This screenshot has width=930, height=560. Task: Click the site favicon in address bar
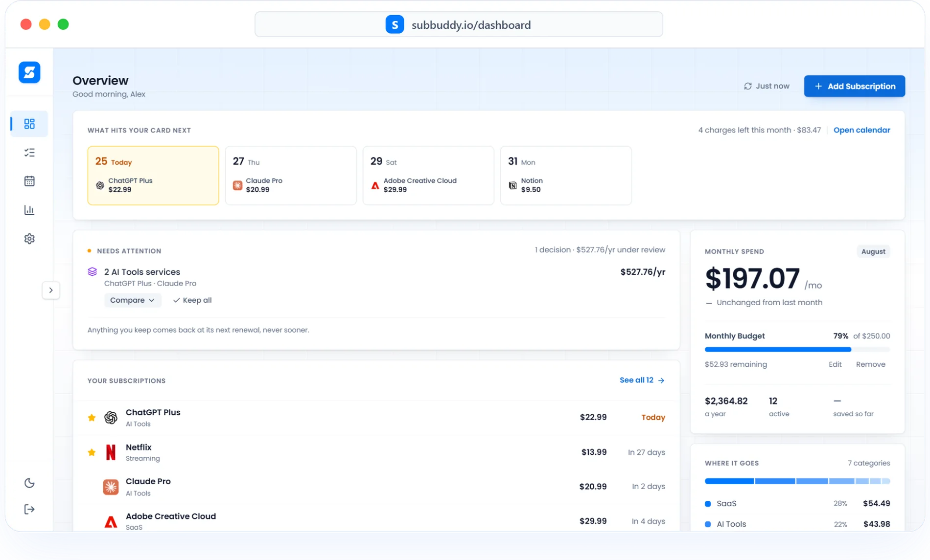point(395,24)
